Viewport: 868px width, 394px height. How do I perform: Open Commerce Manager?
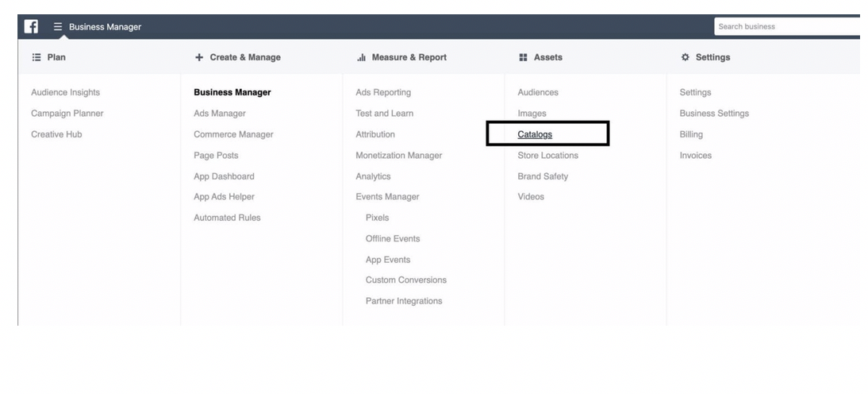pos(233,134)
